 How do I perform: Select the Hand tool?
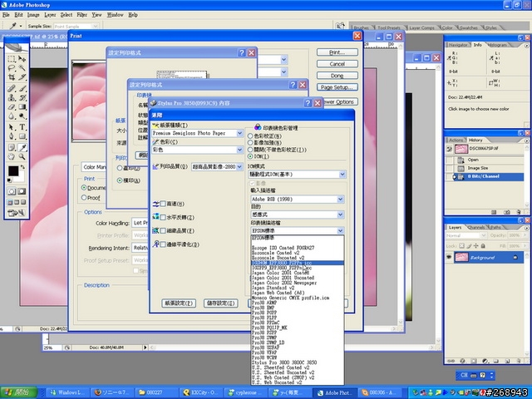pos(12,157)
